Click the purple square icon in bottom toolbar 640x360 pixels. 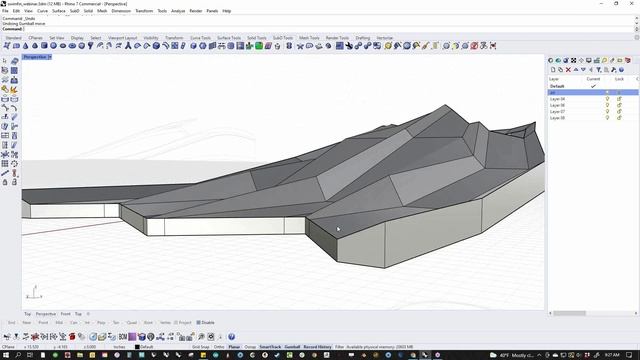point(132,337)
